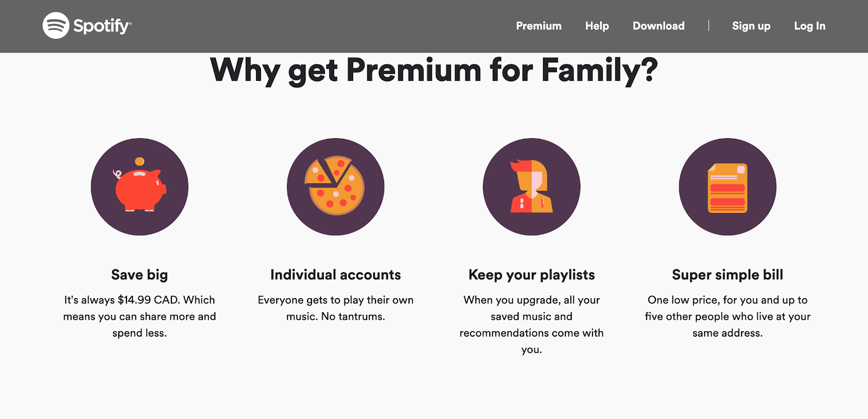
Task: Select the No tantrums description text
Action: tap(335, 308)
